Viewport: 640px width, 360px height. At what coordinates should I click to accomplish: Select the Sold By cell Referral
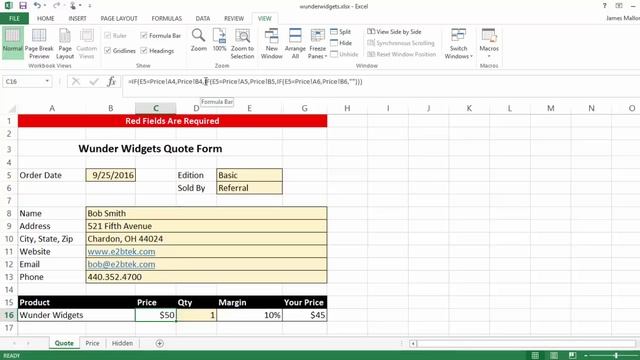pyautogui.click(x=249, y=188)
